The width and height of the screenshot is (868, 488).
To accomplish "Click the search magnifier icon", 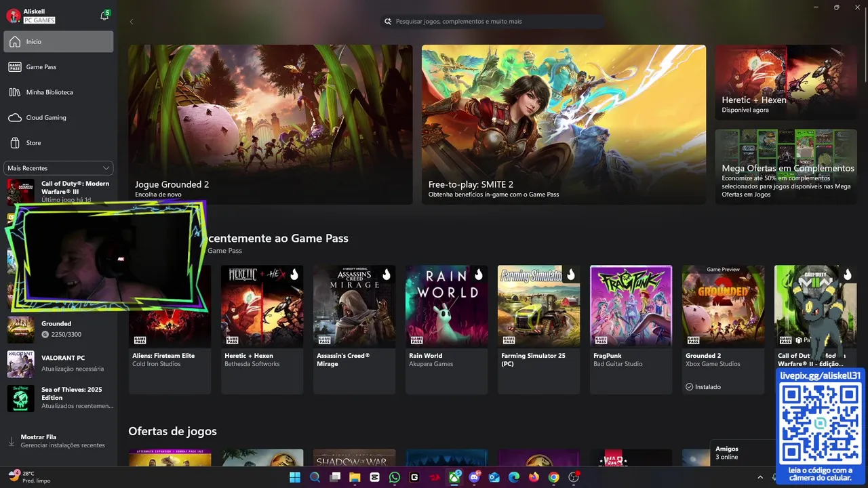I will 388,22.
